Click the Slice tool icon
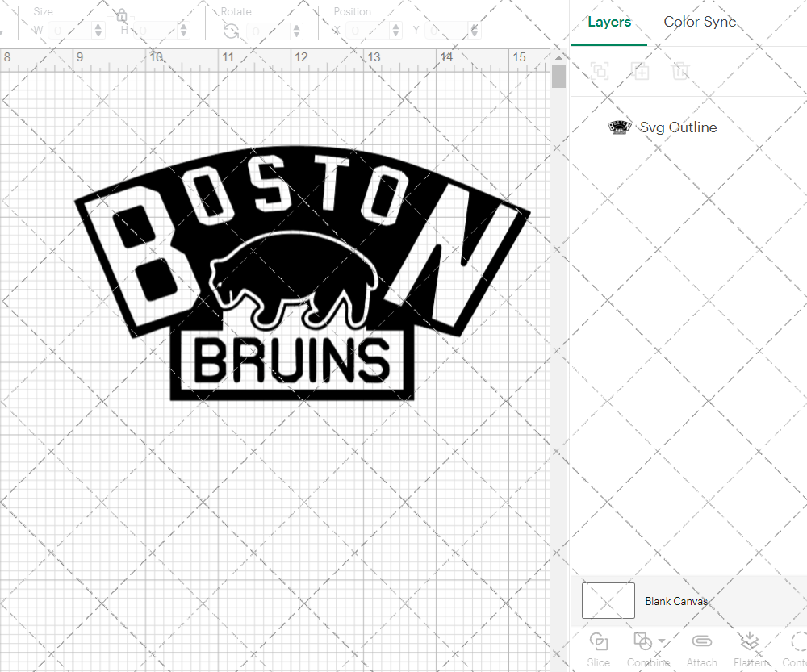 598,641
